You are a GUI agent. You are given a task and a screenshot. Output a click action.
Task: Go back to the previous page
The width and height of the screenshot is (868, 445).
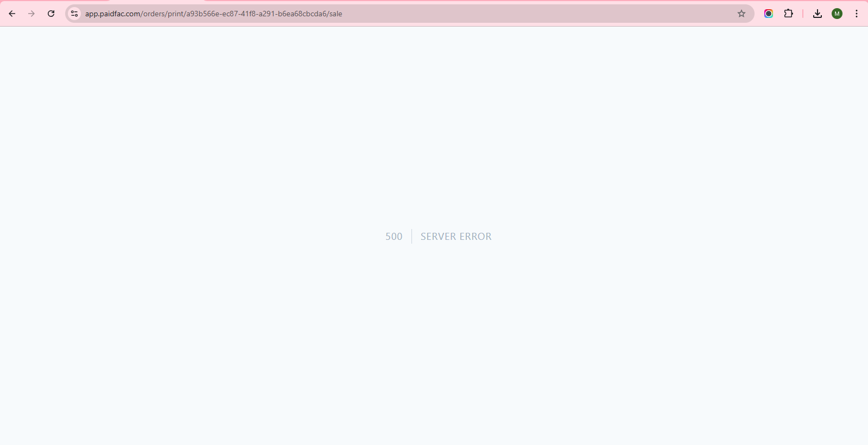(12, 14)
